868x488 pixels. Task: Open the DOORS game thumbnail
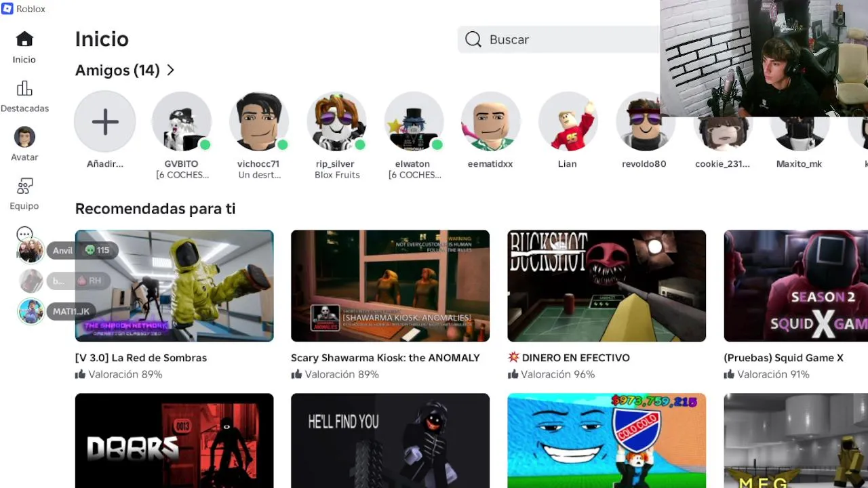(x=174, y=441)
